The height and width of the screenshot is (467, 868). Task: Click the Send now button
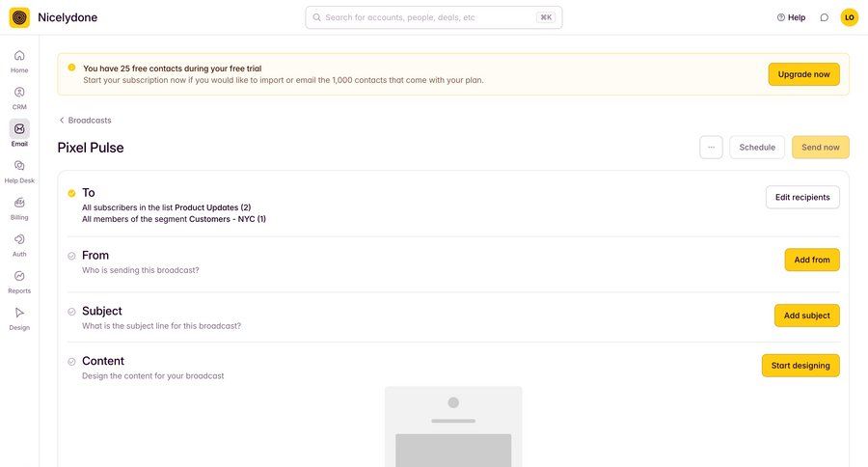click(821, 148)
